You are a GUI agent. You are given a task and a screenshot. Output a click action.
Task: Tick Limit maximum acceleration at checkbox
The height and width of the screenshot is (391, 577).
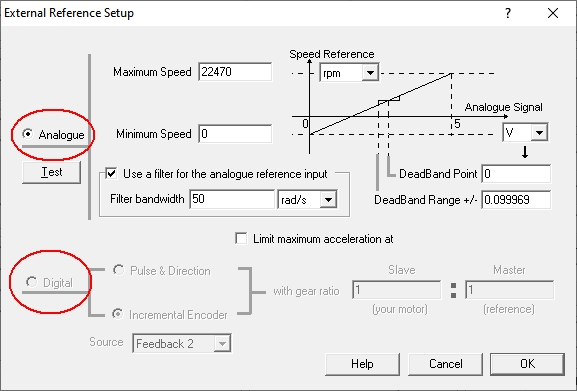point(241,238)
